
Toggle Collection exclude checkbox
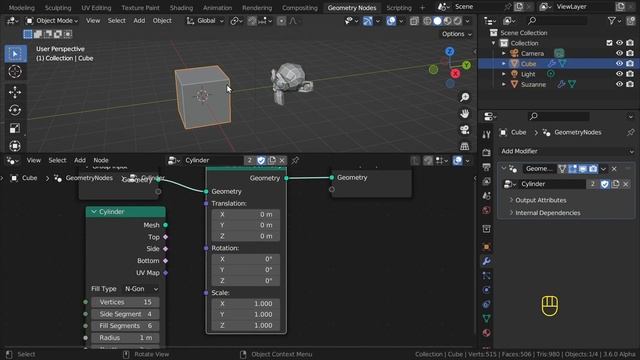(609, 43)
